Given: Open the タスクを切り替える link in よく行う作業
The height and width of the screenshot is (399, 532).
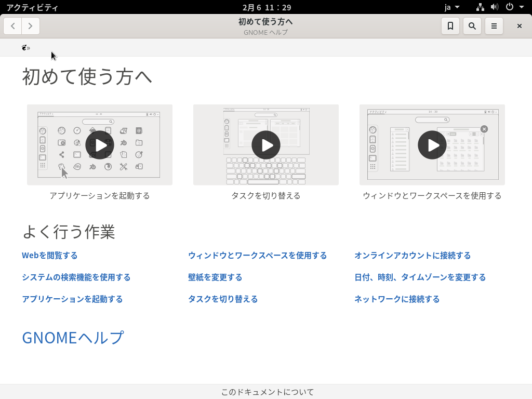Looking at the screenshot, I should pyautogui.click(x=223, y=299).
